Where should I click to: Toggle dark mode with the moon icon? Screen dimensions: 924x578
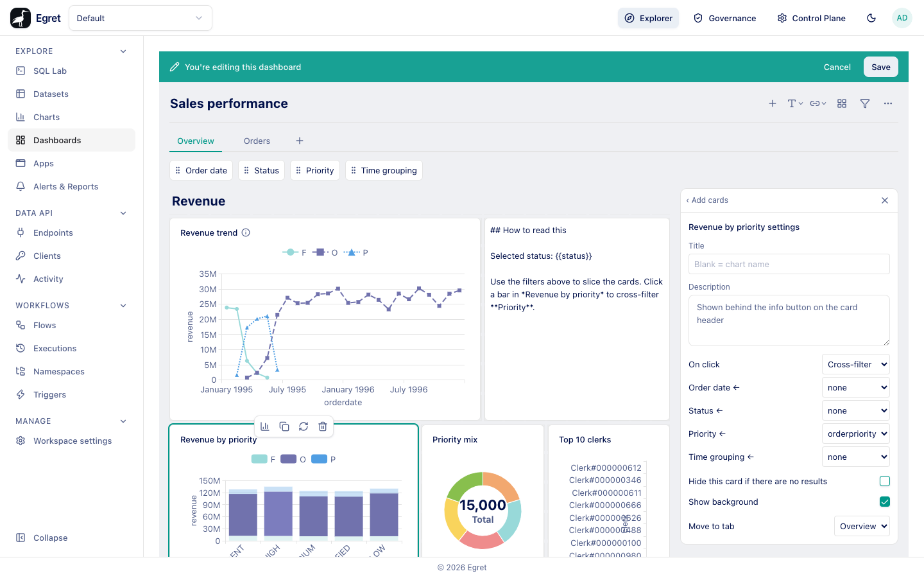871,18
